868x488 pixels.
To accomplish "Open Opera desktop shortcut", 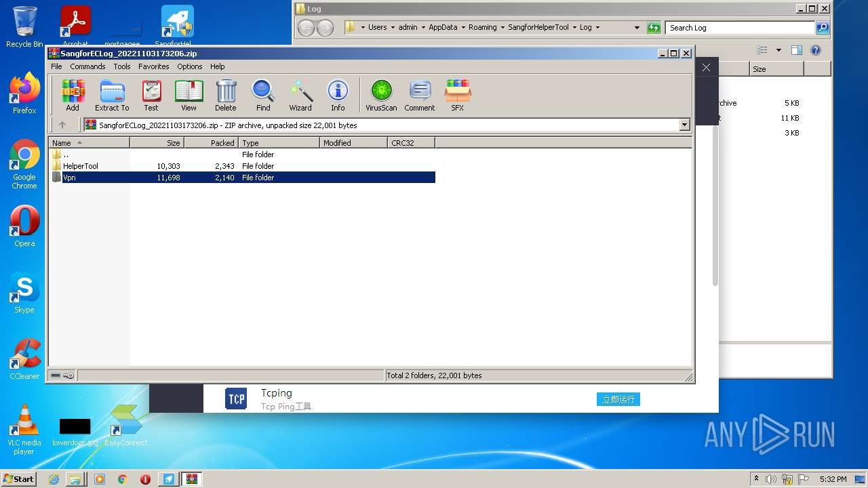I will 24,226.
